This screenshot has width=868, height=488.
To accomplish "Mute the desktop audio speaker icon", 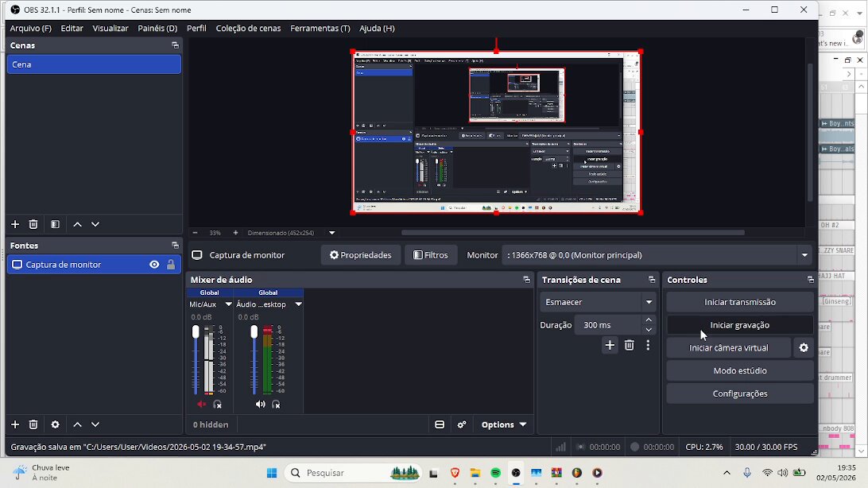I will click(260, 405).
